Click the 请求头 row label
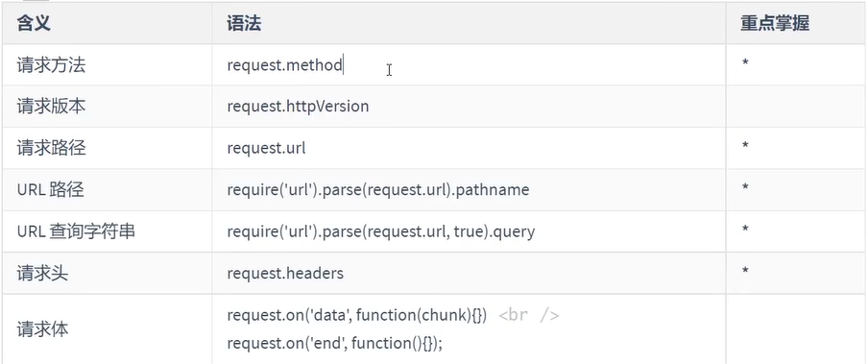 point(42,273)
